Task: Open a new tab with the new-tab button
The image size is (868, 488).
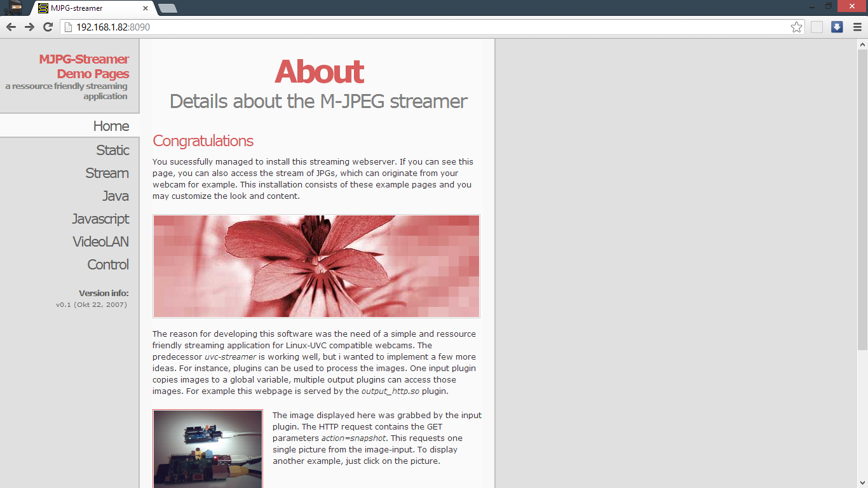Action: click(x=167, y=8)
